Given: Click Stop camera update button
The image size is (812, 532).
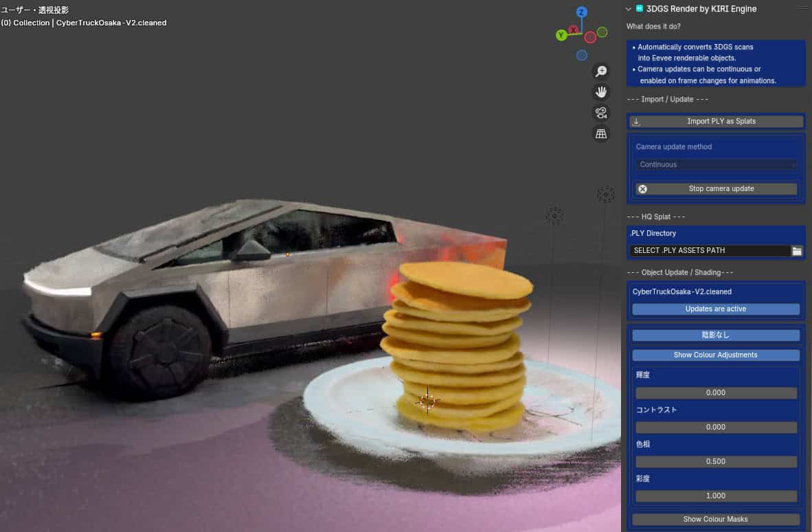Looking at the screenshot, I should pyautogui.click(x=717, y=189).
